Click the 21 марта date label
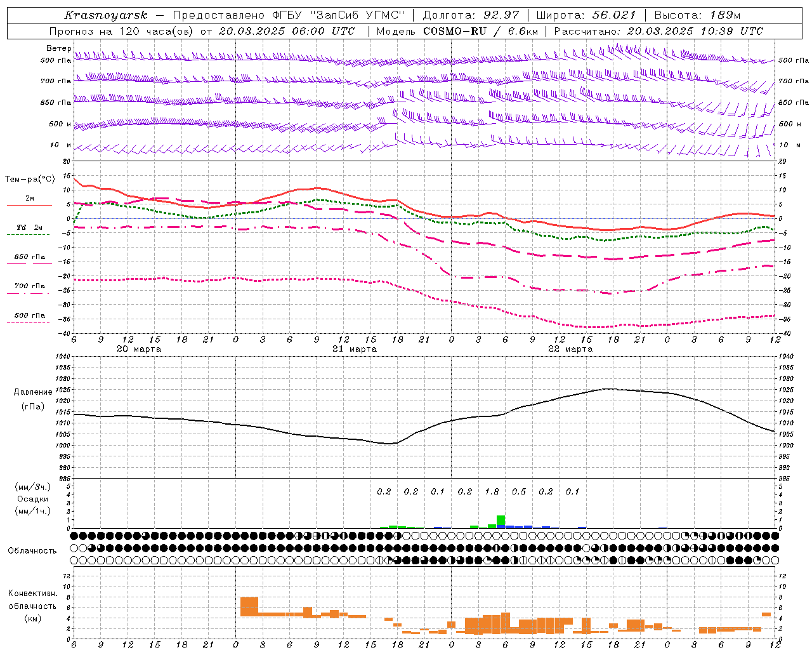 coord(355,349)
